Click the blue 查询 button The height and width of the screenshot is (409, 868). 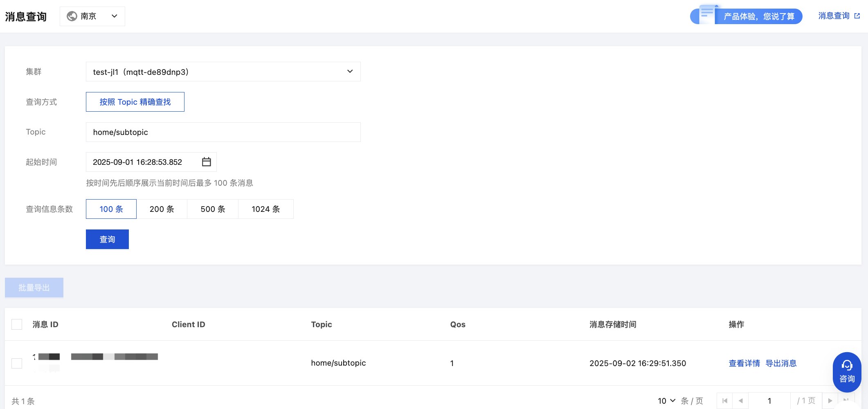(107, 239)
